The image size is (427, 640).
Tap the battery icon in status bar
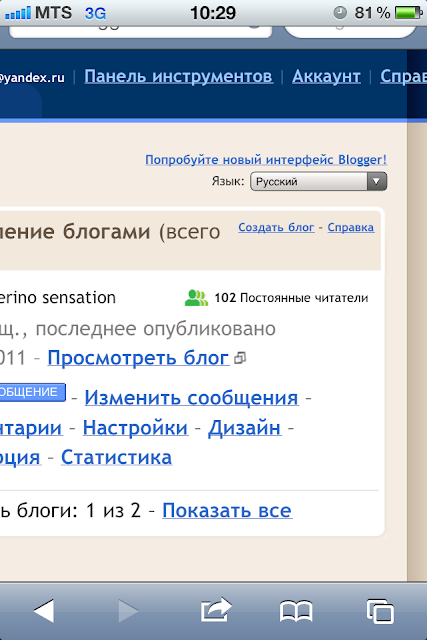coord(408,13)
